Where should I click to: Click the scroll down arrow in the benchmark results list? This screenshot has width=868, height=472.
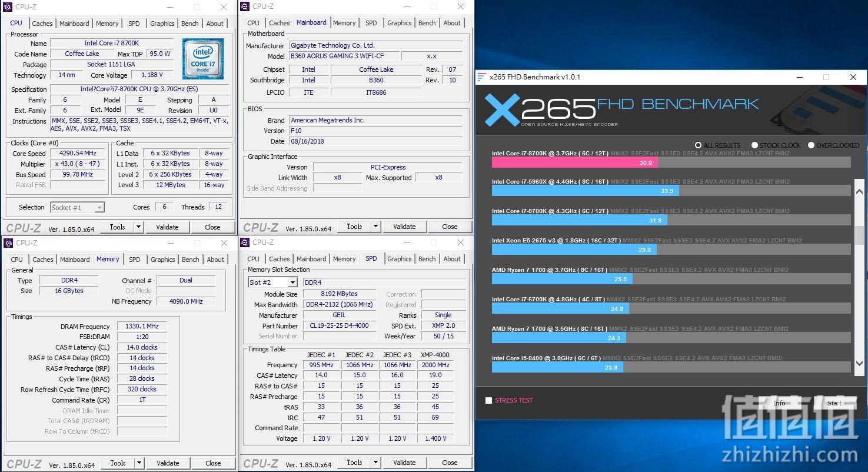[859, 364]
